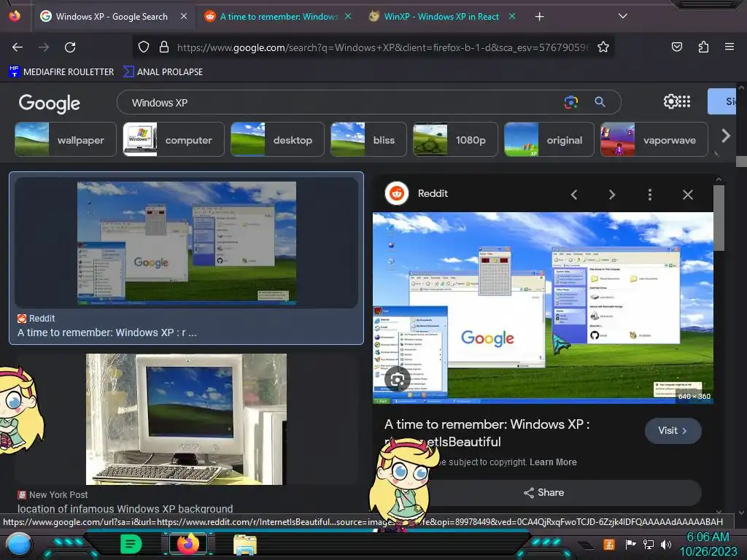Filter images by bliss chip
The height and width of the screenshot is (560, 747).
pyautogui.click(x=368, y=139)
